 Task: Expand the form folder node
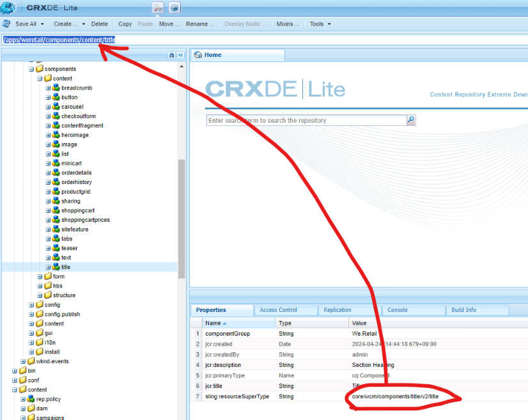coord(40,277)
